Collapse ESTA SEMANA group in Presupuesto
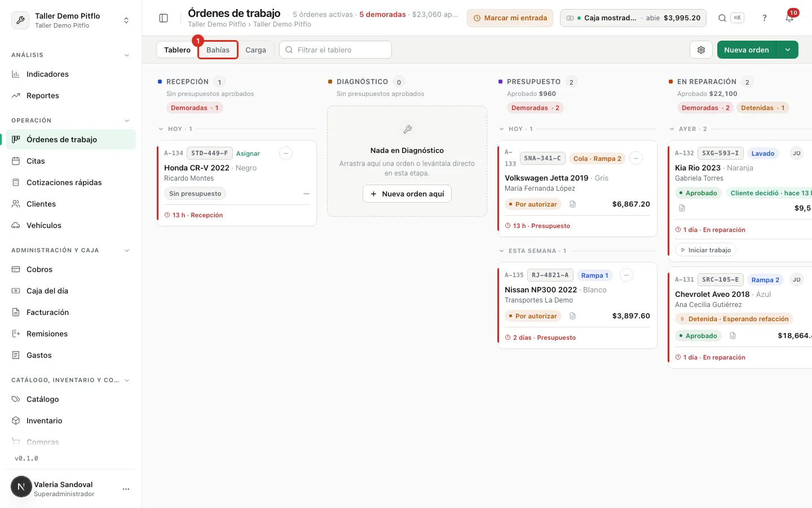This screenshot has height=508, width=812. coord(502,251)
